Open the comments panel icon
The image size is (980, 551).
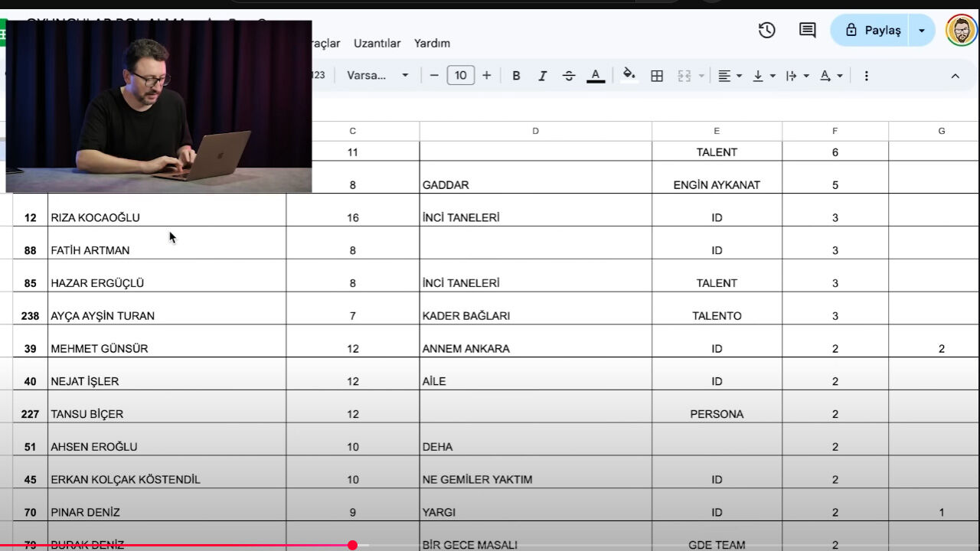click(807, 30)
